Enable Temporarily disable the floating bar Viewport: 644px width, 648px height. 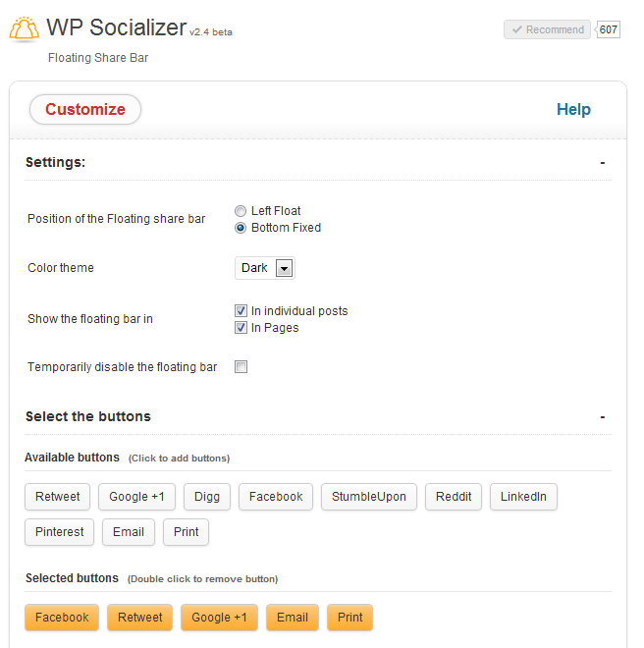coord(241,367)
